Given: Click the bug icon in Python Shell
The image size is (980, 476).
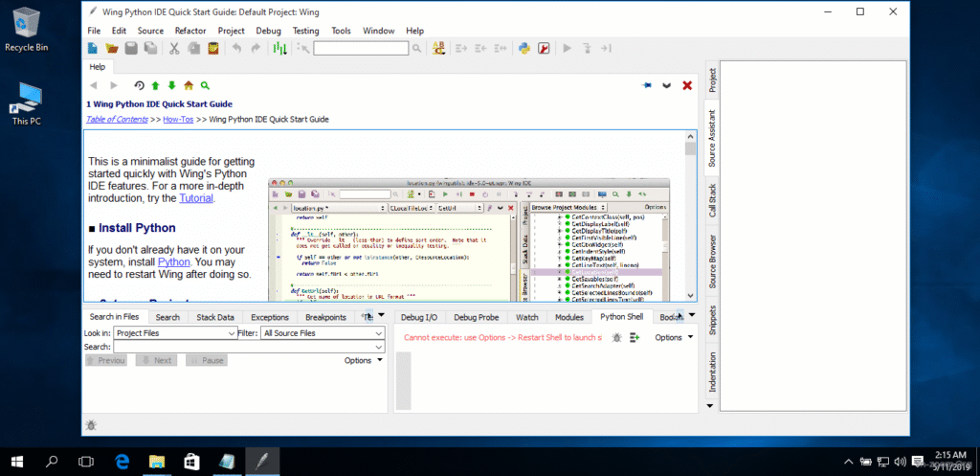Looking at the screenshot, I should 617,338.
